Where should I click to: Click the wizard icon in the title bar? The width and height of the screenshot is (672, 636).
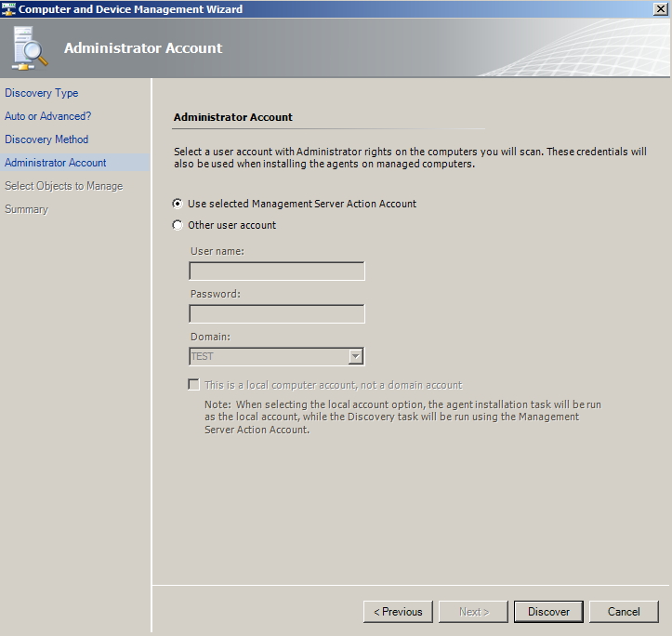[x=9, y=9]
